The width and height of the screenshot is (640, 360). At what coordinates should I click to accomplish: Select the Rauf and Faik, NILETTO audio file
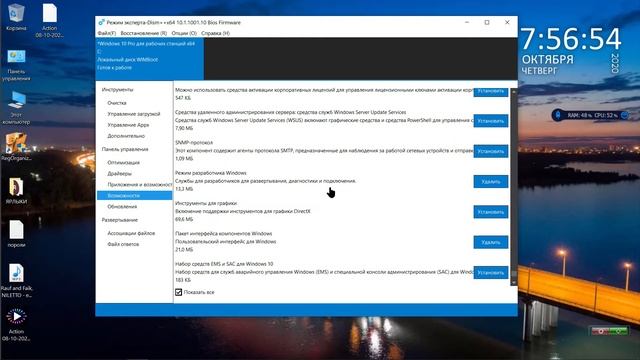[x=16, y=281]
